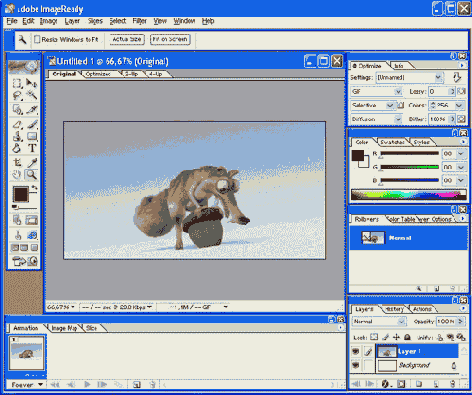Open the Layer Style menu in Layers panel
This screenshot has width=472, height=395.
pyautogui.click(x=386, y=384)
